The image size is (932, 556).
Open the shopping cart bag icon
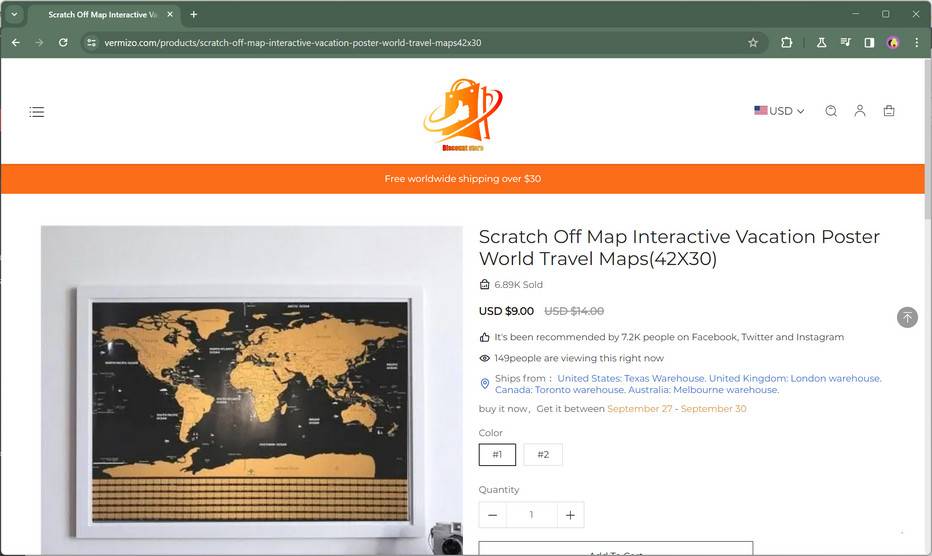click(x=889, y=111)
